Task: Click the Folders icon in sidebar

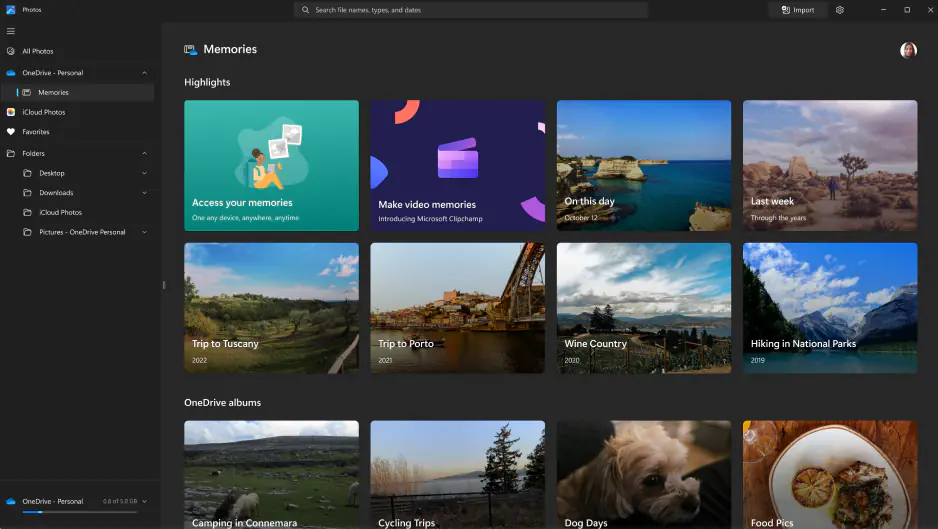Action: [x=11, y=154]
